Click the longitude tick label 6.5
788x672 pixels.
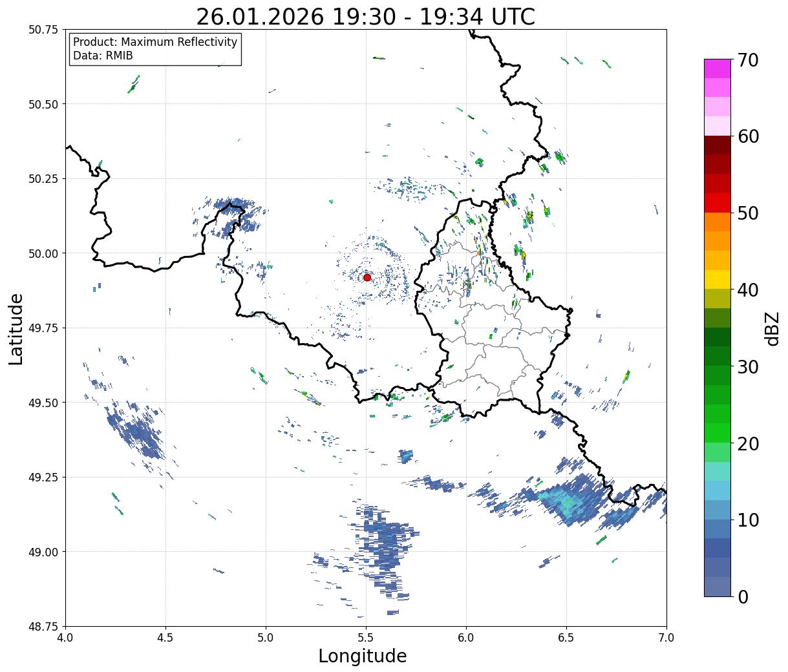click(566, 638)
